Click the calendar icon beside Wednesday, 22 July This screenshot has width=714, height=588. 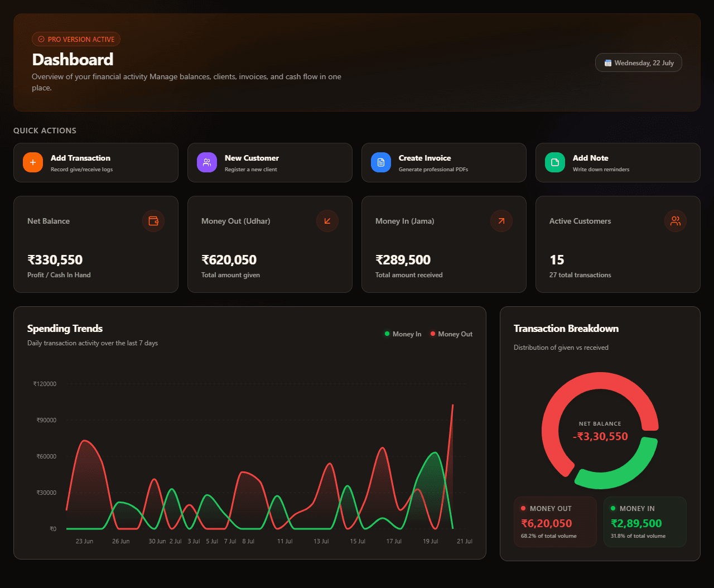click(x=608, y=63)
